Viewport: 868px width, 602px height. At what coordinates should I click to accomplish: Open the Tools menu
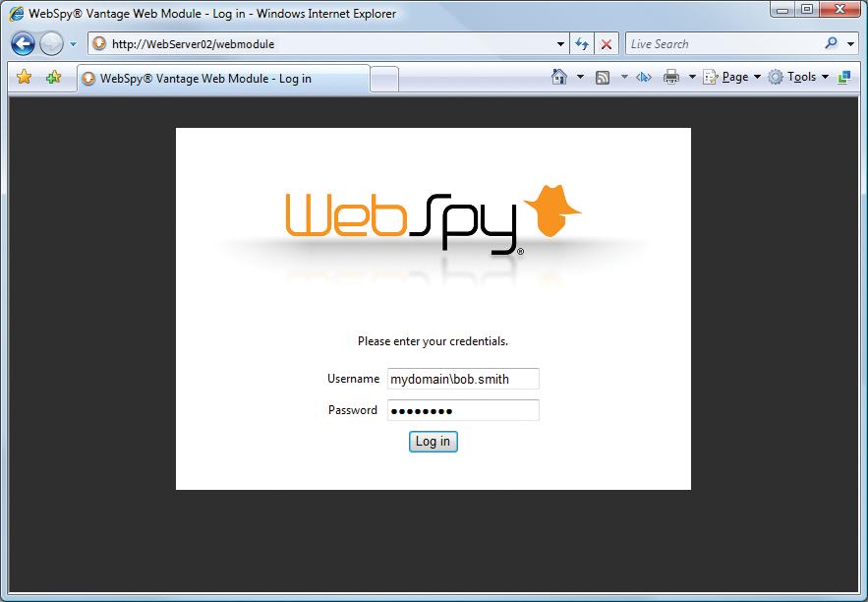799,77
